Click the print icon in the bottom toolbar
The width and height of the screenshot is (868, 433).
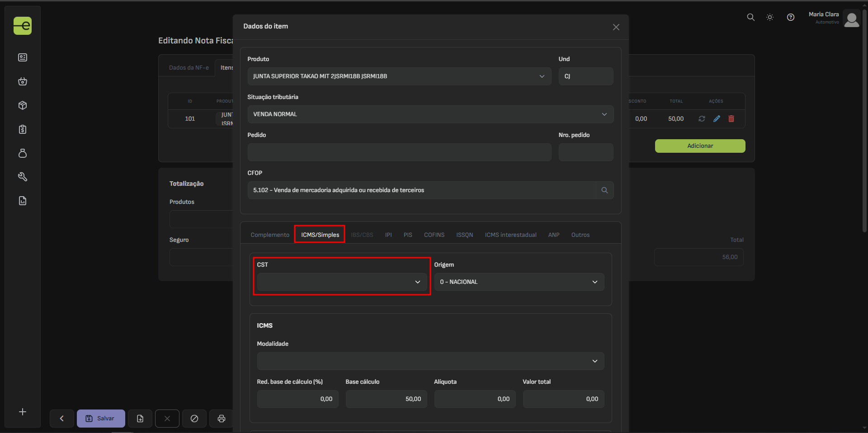click(222, 419)
